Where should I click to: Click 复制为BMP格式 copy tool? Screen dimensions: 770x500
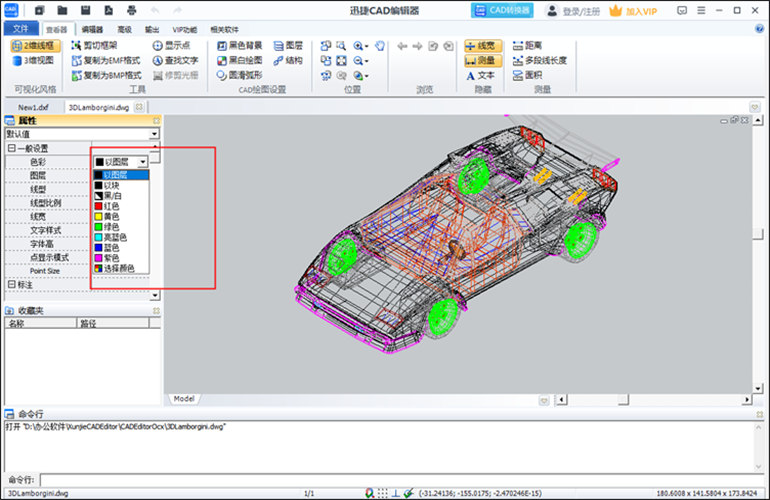(x=106, y=75)
